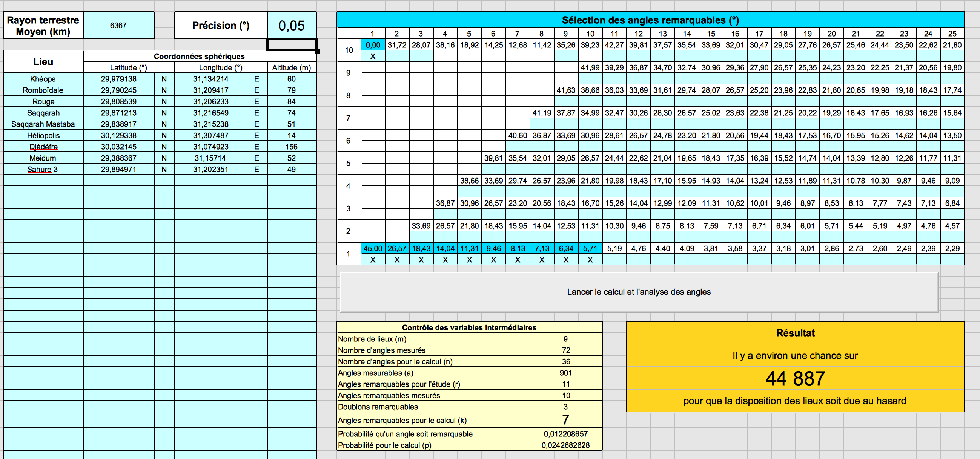Select the highlighted 45,00 angle cell
This screenshot has height=459, width=980.
click(x=373, y=248)
